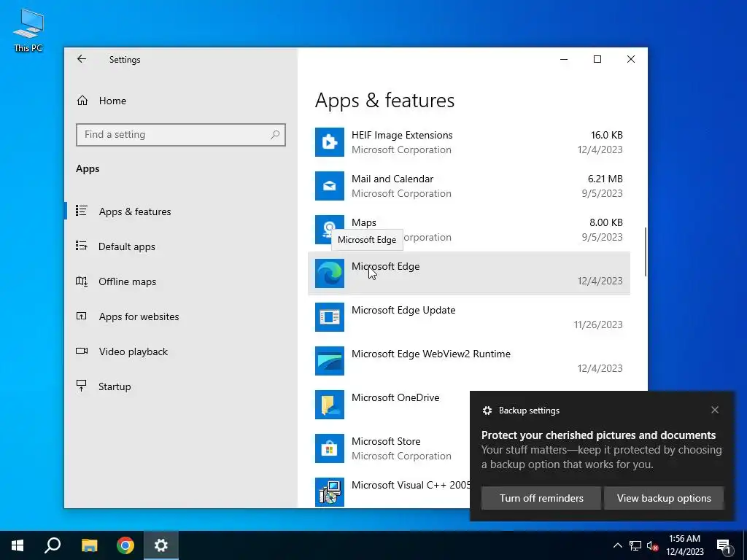Click the Settings gear on the taskbar

tap(161, 545)
